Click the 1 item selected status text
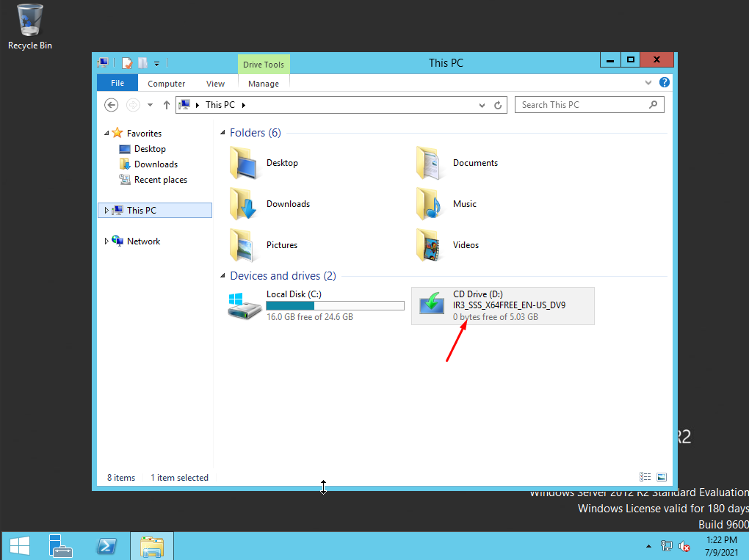749x560 pixels. (179, 477)
